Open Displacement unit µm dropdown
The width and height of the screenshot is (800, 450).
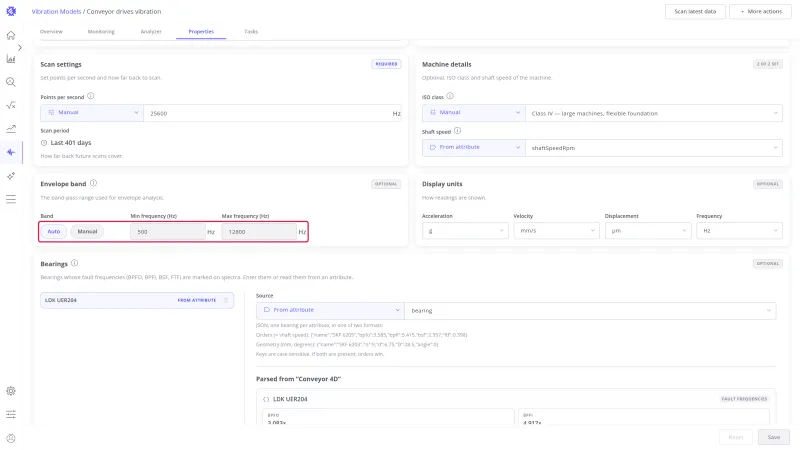tap(647, 231)
